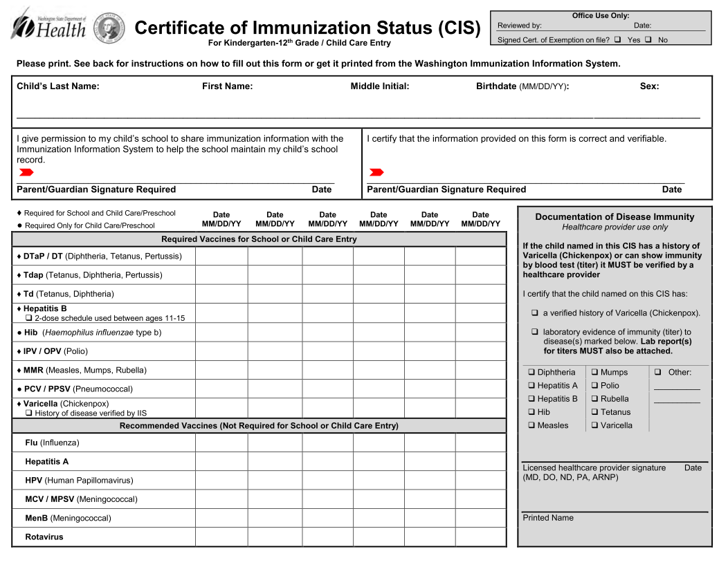Mark the Hepatitis B immunity checkbox

531,398
